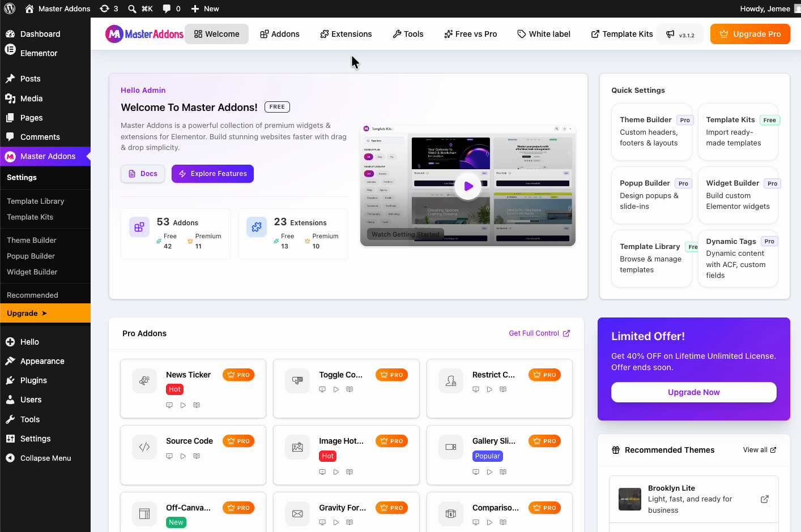801x532 pixels.
Task: Click the Source Code addon icon
Action: pyautogui.click(x=144, y=447)
